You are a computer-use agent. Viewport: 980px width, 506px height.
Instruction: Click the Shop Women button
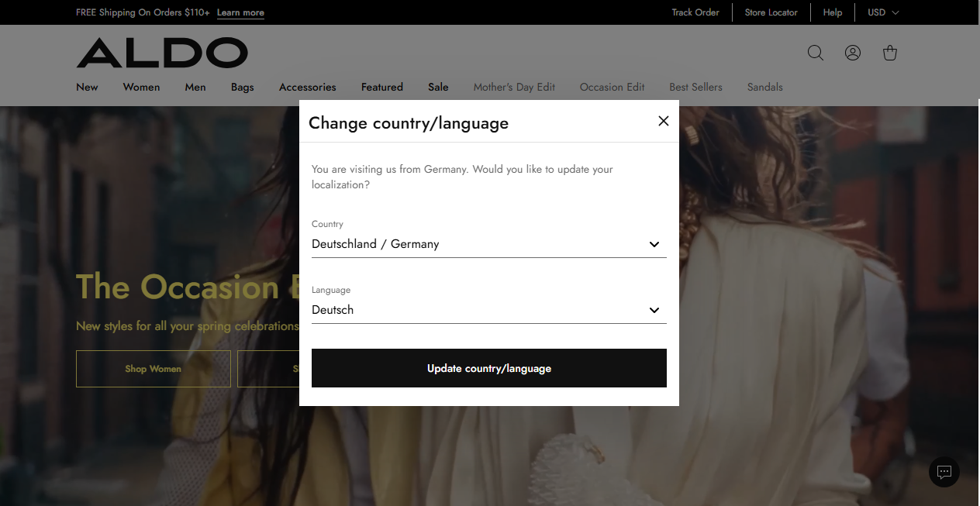154,369
